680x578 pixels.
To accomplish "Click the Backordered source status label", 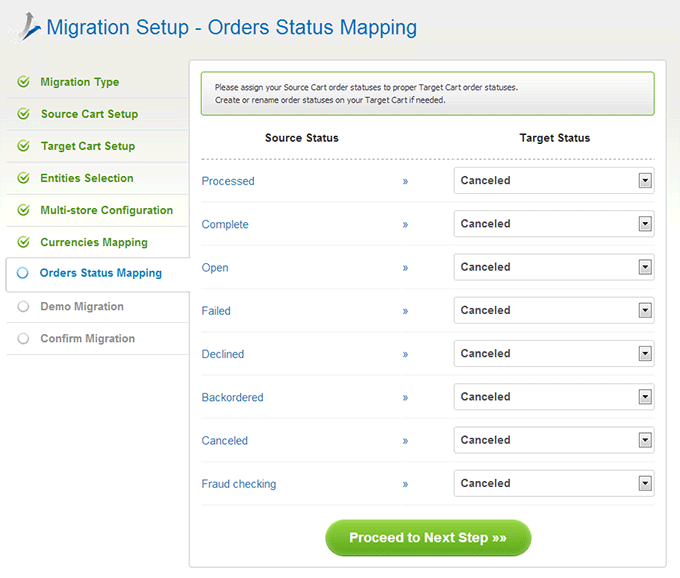I will click(232, 397).
